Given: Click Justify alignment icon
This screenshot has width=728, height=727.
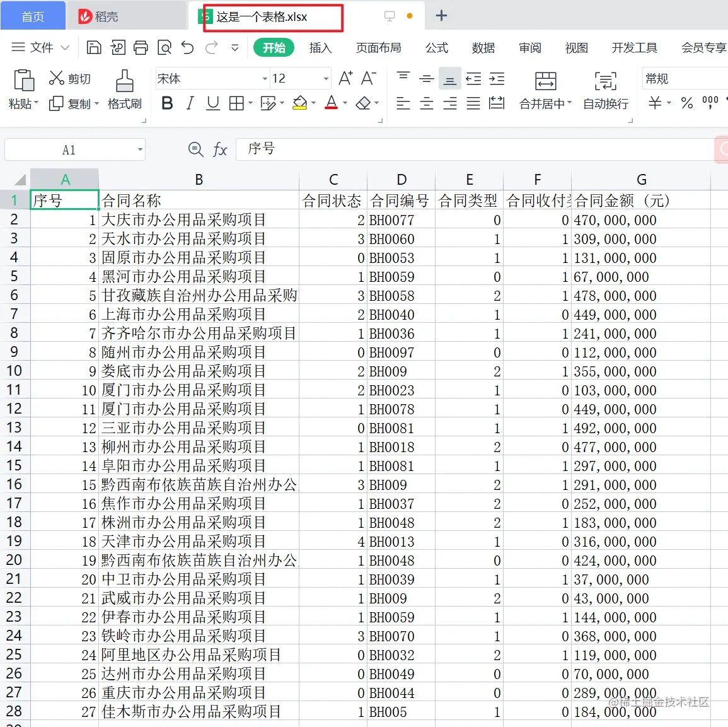Looking at the screenshot, I should 473,103.
